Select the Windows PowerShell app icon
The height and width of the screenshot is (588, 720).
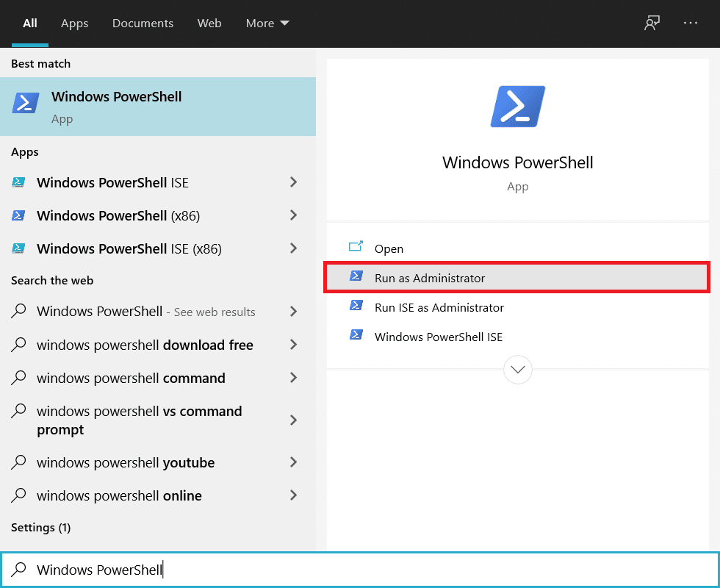(x=25, y=103)
